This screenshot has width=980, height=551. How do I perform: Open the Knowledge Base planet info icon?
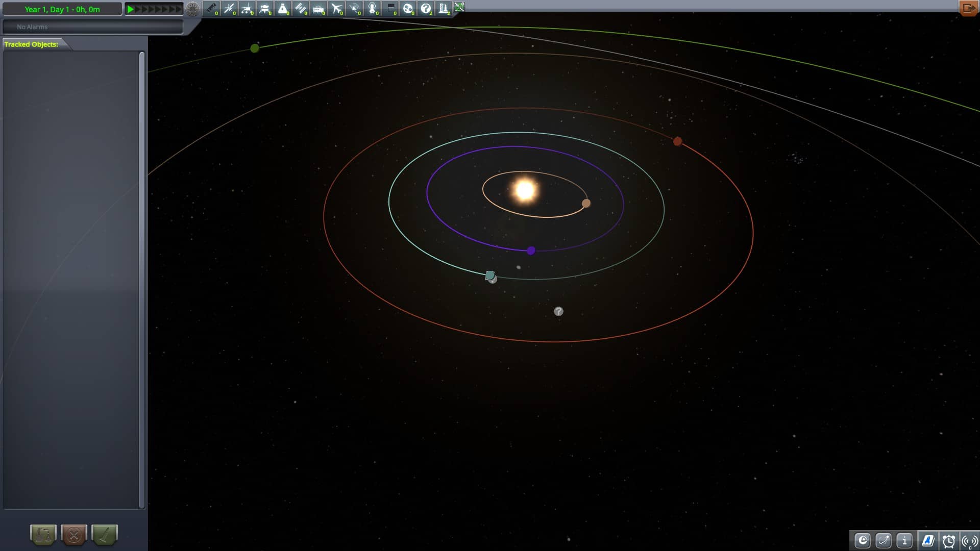click(863, 540)
